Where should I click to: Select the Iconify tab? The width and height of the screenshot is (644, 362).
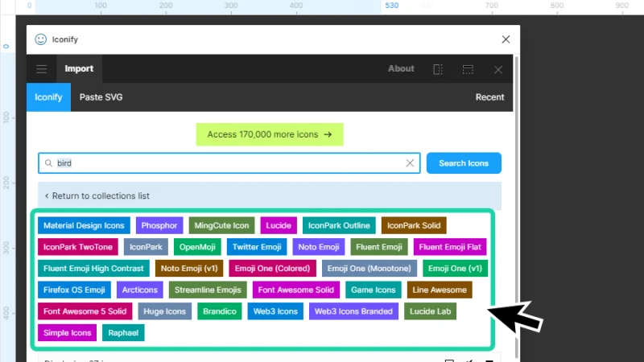[x=48, y=97]
